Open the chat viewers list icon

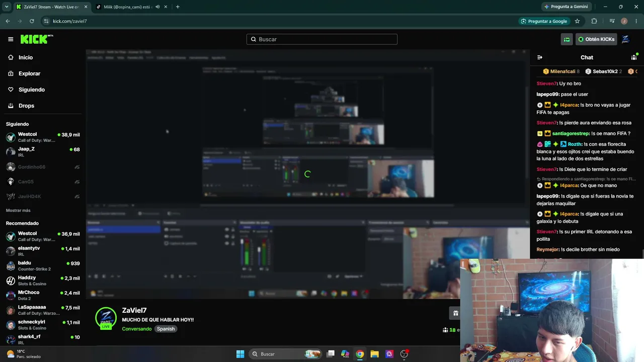(x=634, y=57)
